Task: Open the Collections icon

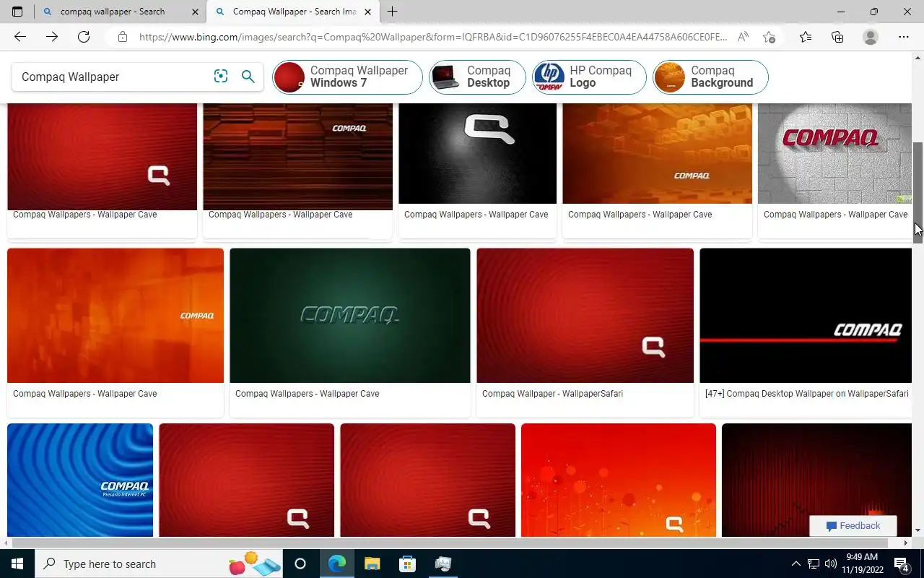Action: tap(837, 37)
